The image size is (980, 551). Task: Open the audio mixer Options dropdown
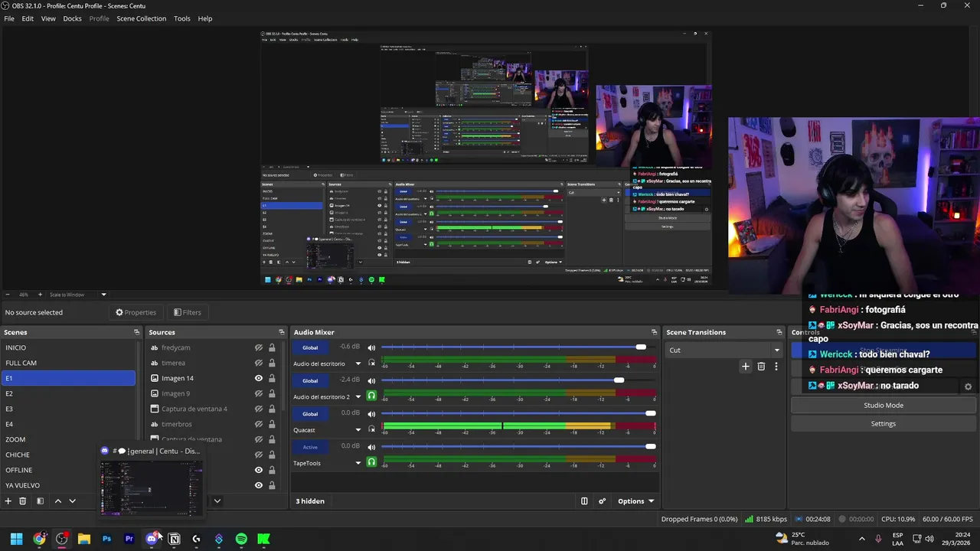(x=635, y=501)
